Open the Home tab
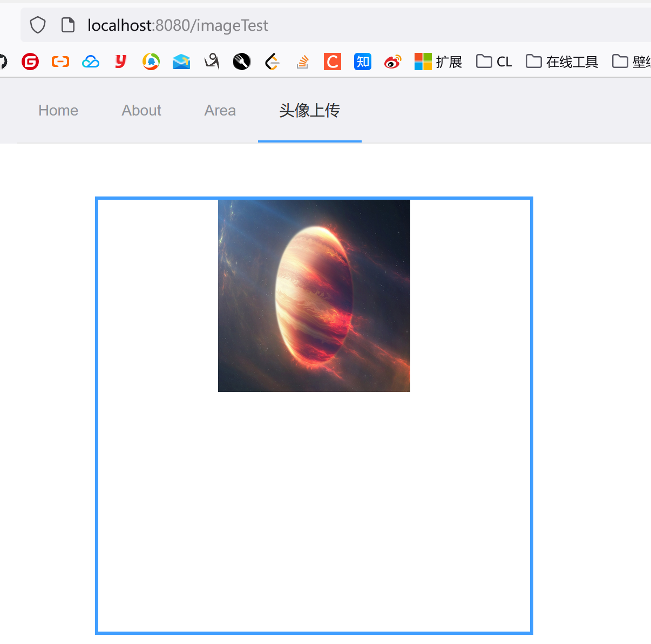Image resolution: width=651 pixels, height=644 pixels. tap(58, 110)
